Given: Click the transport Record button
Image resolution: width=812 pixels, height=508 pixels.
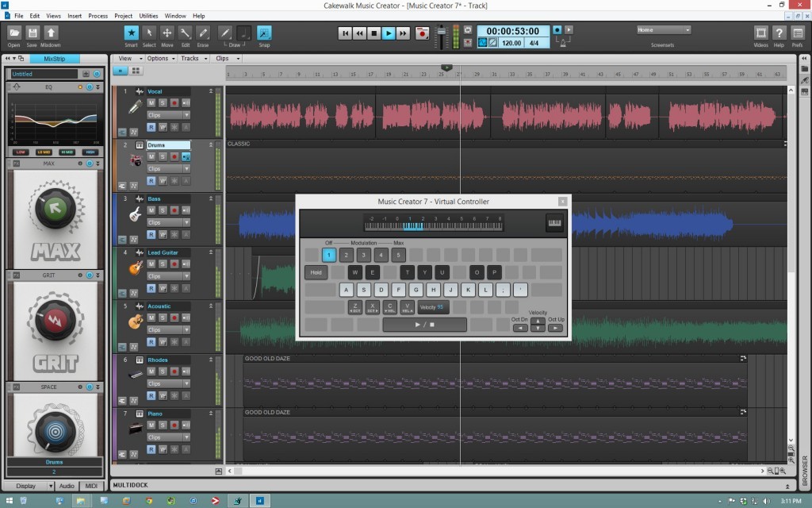Looking at the screenshot, I should click(422, 33).
